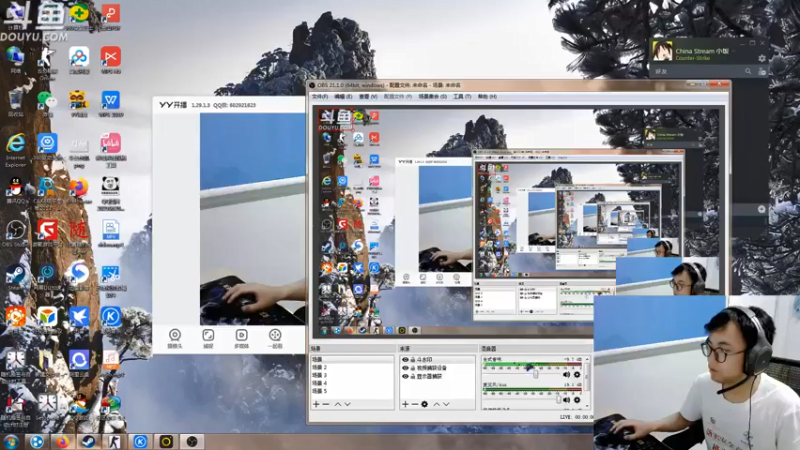Viewport: 800px width, 450px height.
Task: Open settings gear in Steam friends window
Action: 762,58
